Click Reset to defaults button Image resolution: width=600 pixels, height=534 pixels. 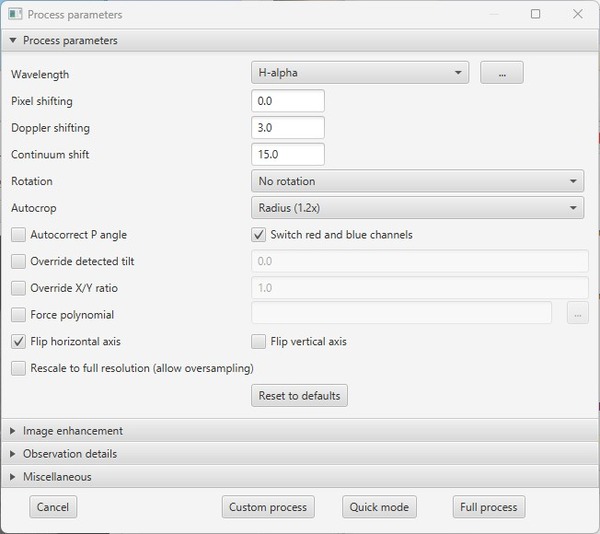(x=299, y=396)
